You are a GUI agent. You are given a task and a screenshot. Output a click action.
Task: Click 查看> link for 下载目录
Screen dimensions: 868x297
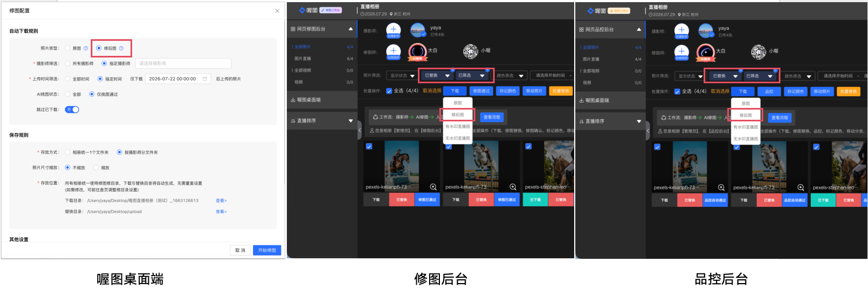click(221, 200)
